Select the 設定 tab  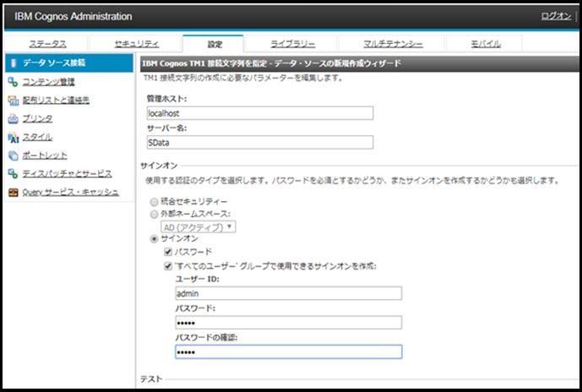215,44
